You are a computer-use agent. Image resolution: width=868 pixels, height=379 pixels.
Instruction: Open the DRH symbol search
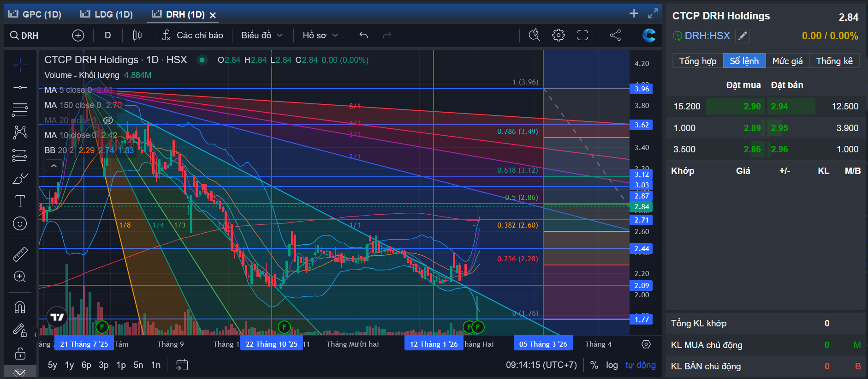(24, 36)
